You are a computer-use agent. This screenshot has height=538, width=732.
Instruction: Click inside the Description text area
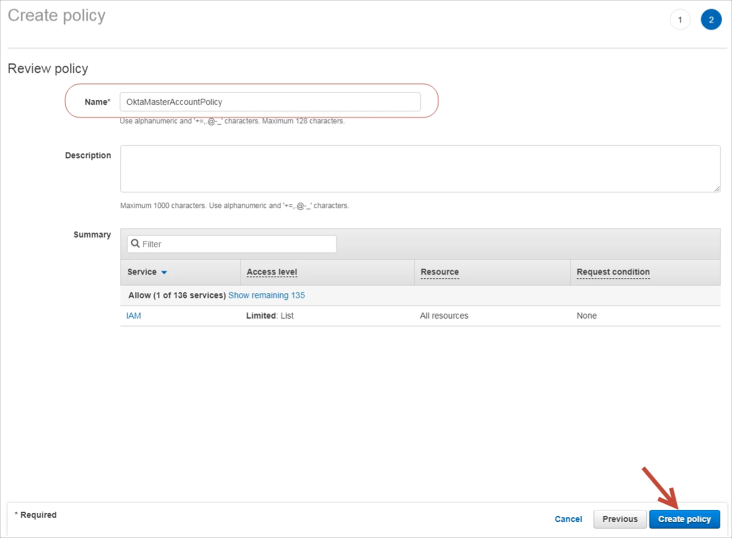[419, 168]
